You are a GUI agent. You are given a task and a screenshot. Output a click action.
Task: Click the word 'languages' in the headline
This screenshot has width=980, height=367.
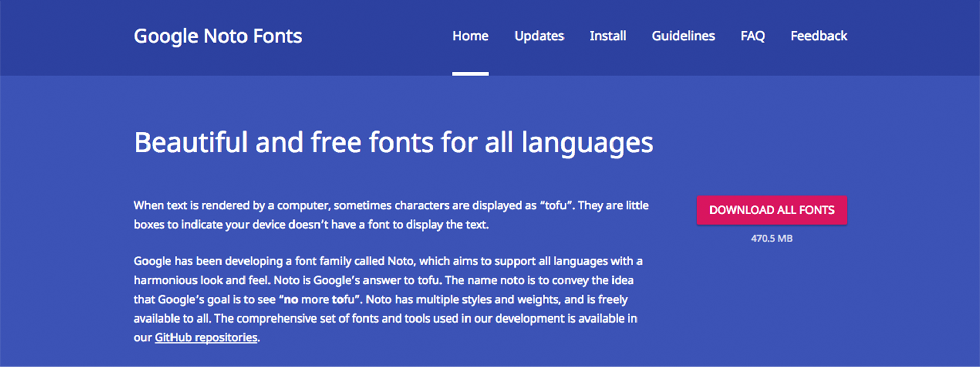click(x=587, y=142)
